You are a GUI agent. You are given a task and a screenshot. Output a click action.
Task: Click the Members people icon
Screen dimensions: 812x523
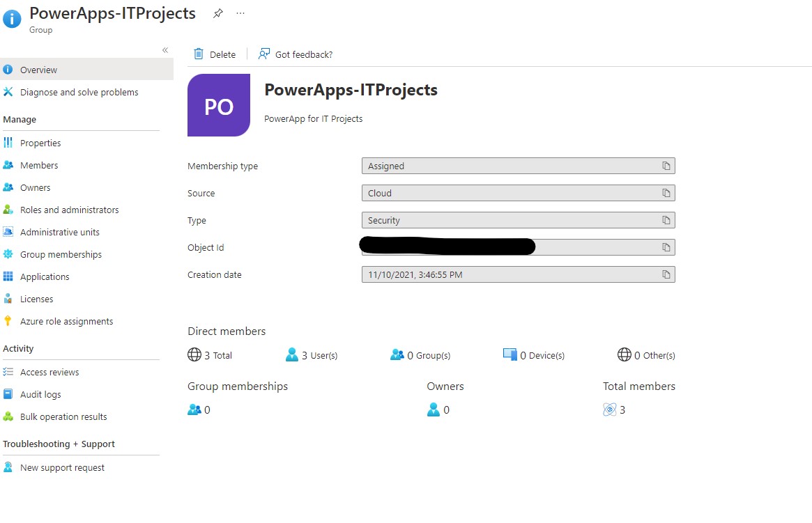[8, 165]
